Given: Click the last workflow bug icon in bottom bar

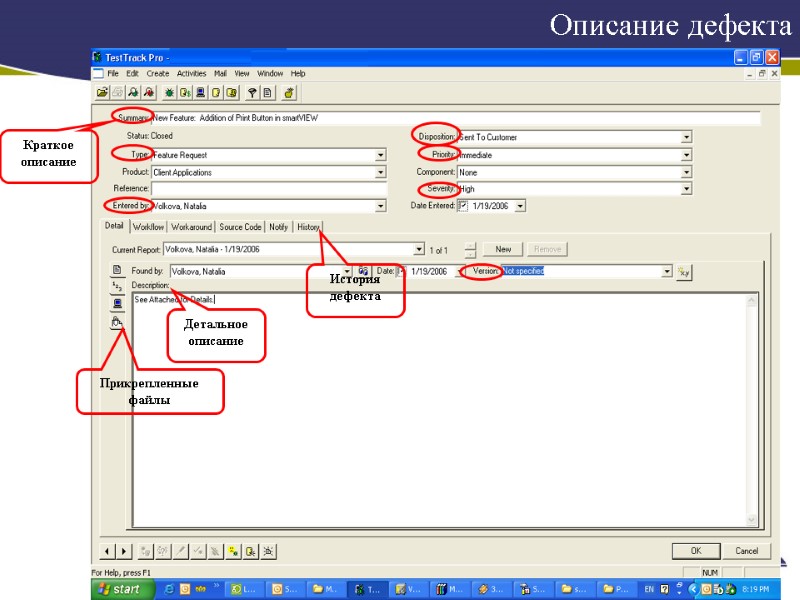Looking at the screenshot, I should pos(268,551).
